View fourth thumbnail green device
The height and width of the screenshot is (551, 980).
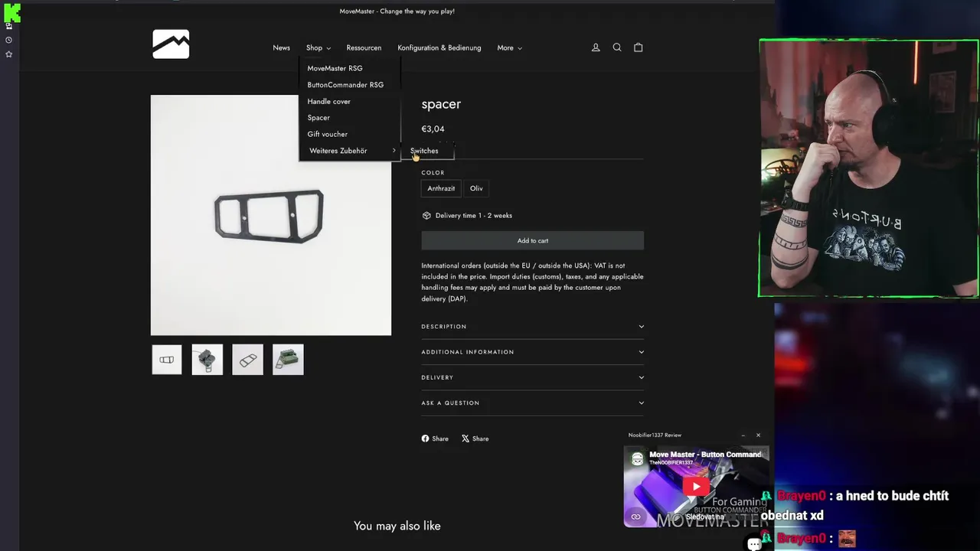point(288,360)
